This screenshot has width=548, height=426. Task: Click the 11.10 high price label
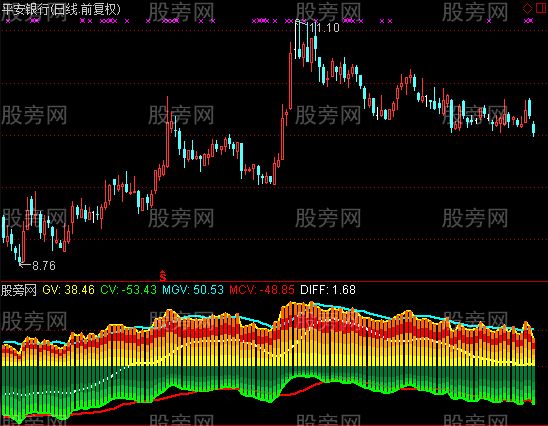324,28
